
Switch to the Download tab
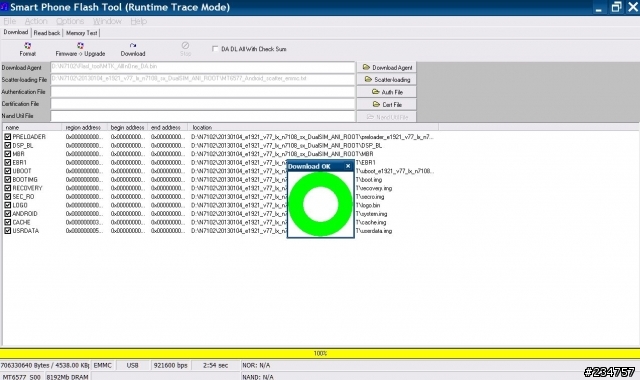pos(16,32)
